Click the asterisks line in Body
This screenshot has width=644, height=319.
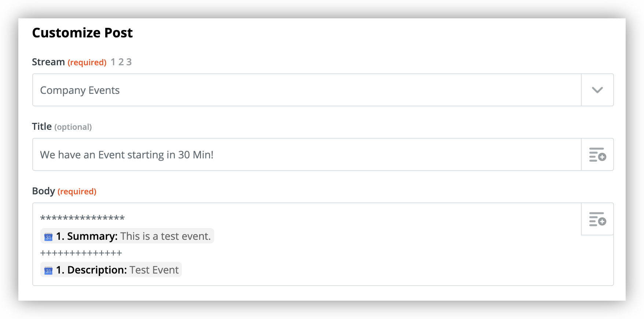click(83, 219)
